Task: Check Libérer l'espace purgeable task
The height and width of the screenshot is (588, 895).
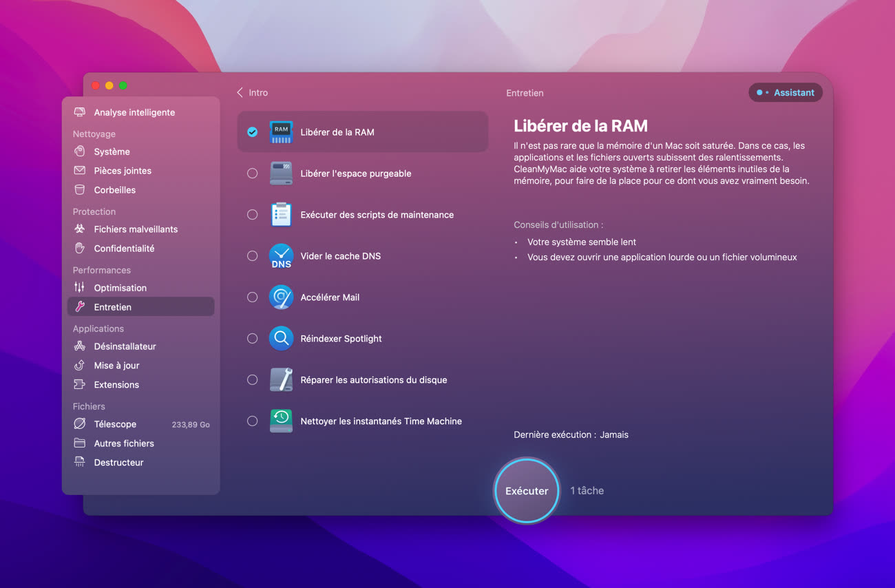Action: click(x=253, y=174)
